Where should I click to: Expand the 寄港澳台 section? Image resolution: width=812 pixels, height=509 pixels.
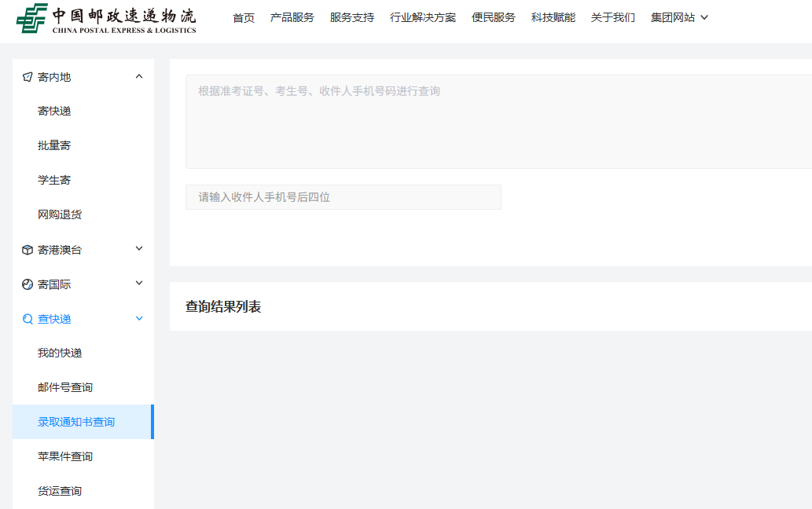point(139,249)
